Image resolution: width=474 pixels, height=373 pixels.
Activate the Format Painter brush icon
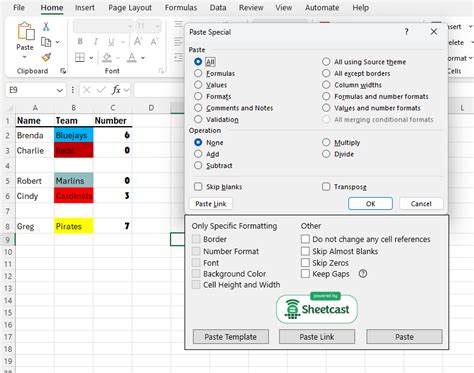[x=46, y=57]
